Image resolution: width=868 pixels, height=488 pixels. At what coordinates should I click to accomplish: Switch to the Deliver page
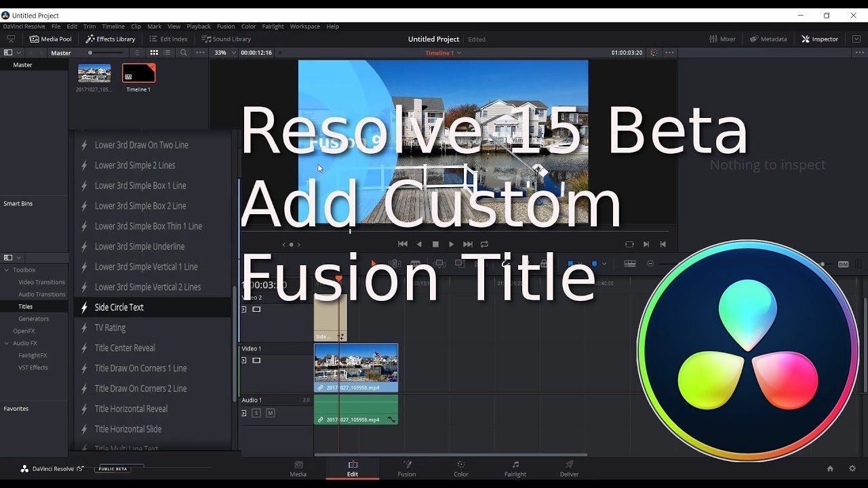coord(570,469)
